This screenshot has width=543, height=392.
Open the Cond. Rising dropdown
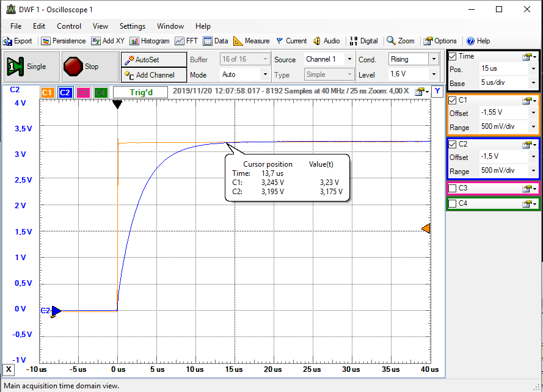click(433, 59)
